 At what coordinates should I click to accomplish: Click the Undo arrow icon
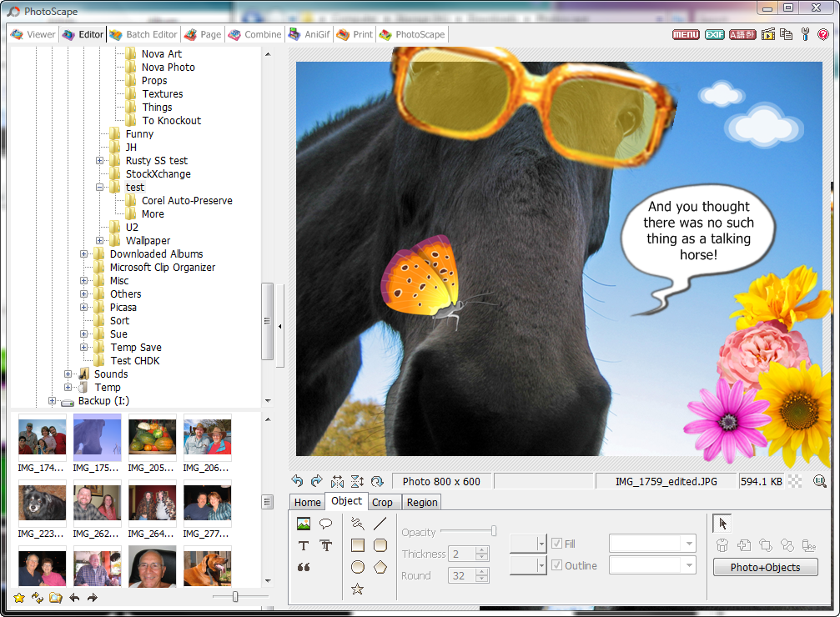[x=297, y=481]
